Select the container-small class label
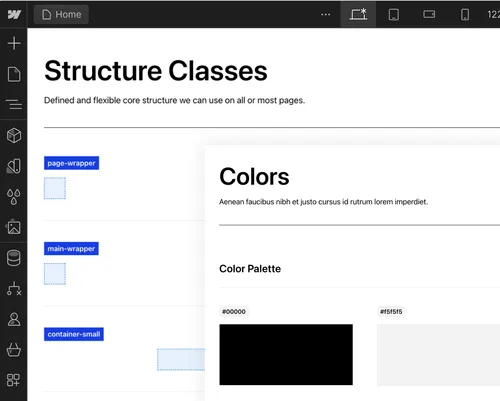 [x=74, y=334]
